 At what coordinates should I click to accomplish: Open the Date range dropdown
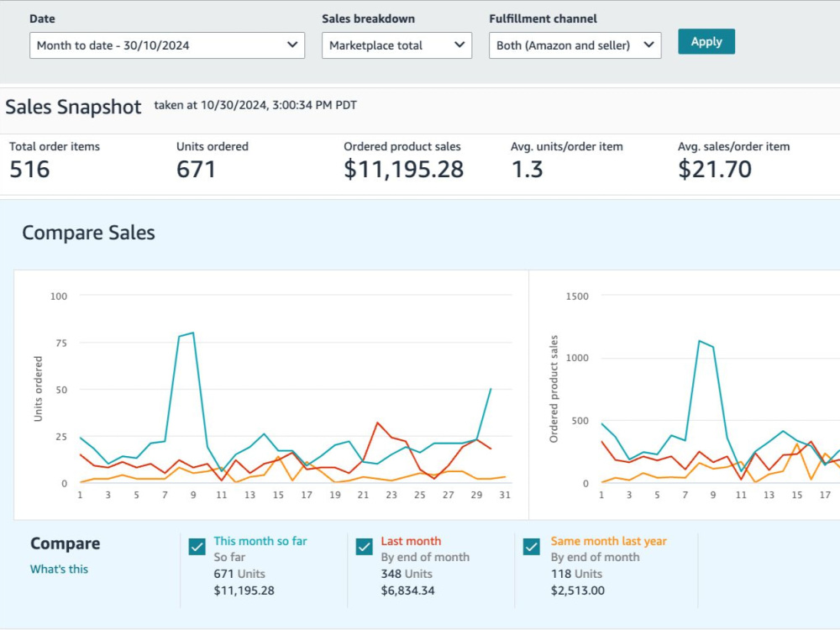(167, 45)
